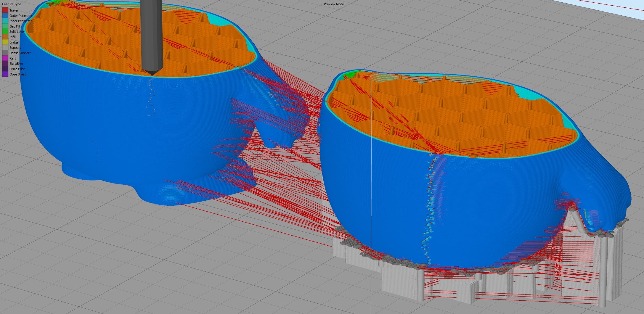Click the Feature Type legend heading
This screenshot has height=314, width=644.
12,4
